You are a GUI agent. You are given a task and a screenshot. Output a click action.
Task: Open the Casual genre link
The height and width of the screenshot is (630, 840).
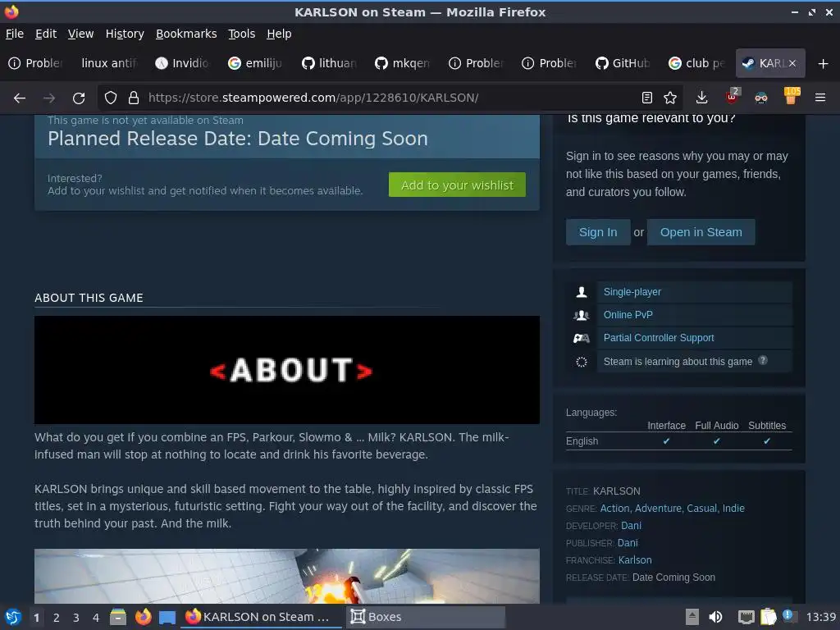coord(702,509)
